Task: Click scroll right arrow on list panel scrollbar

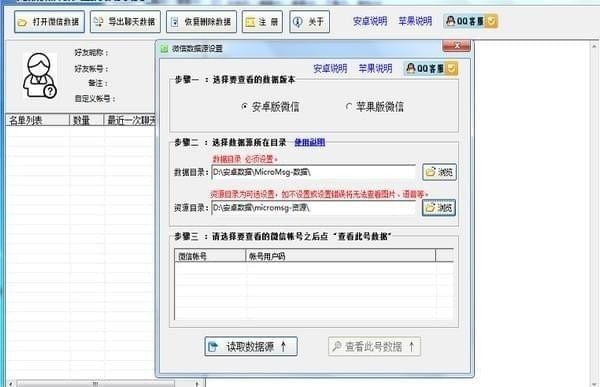Action: [x=196, y=383]
